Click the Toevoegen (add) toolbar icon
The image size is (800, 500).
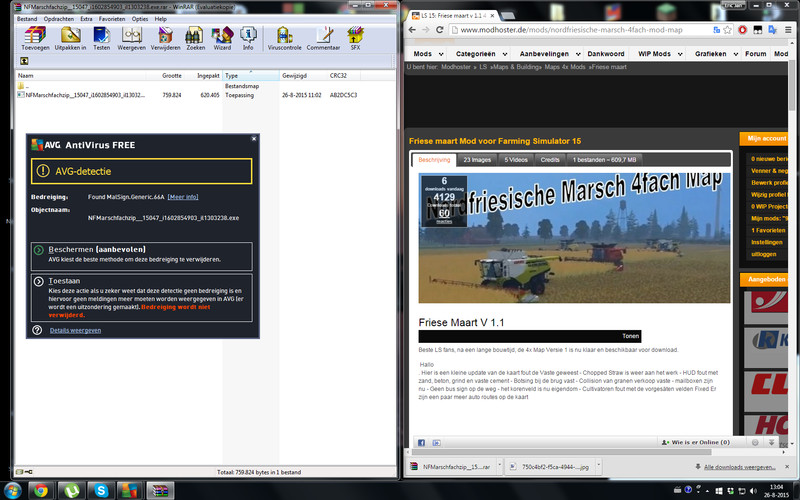(x=35, y=38)
